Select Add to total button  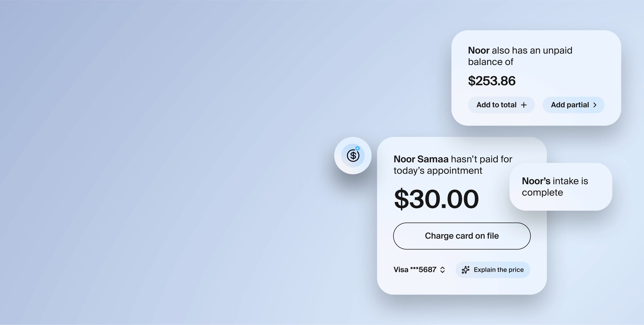pyautogui.click(x=501, y=105)
